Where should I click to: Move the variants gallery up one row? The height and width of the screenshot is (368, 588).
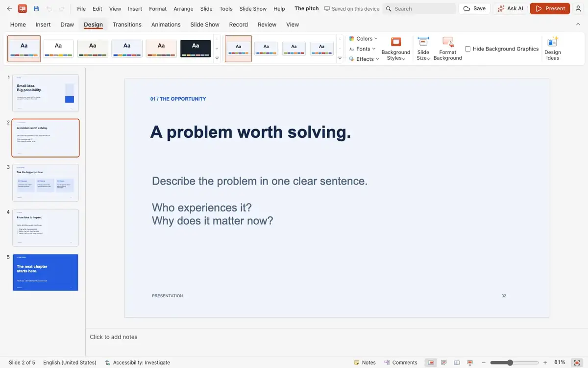340,39
